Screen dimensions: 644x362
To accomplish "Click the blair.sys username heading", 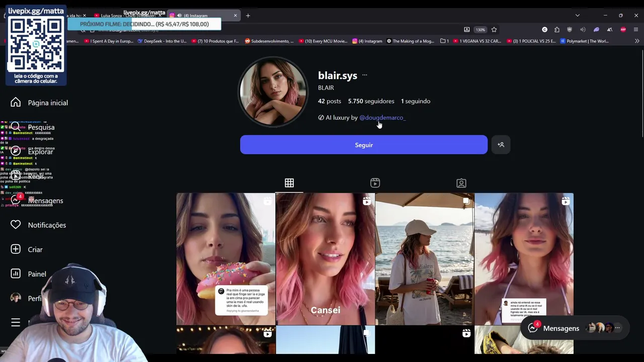I will [338, 75].
